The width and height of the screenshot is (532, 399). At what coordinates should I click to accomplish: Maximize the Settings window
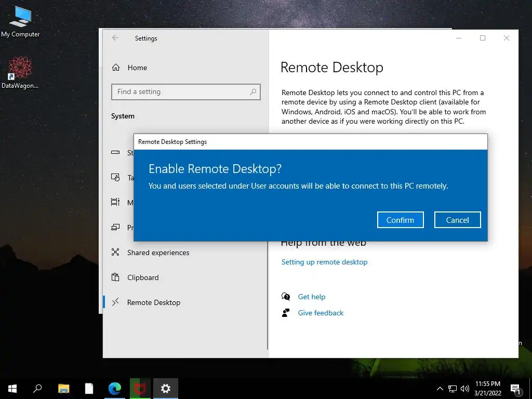pos(483,38)
